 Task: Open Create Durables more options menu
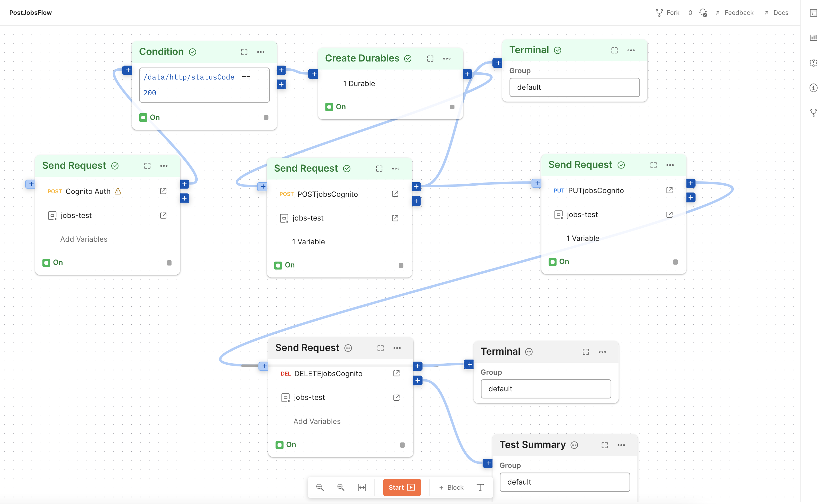tap(447, 59)
